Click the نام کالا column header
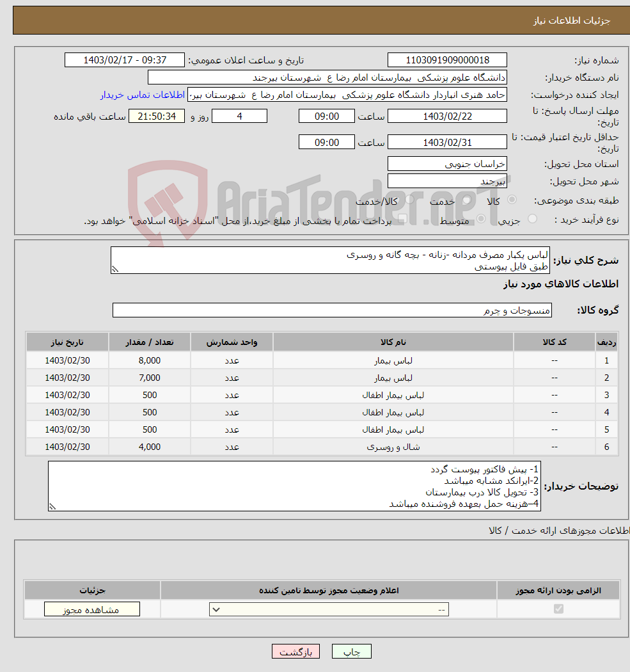Screen dimensions: 630x672 pos(393,342)
